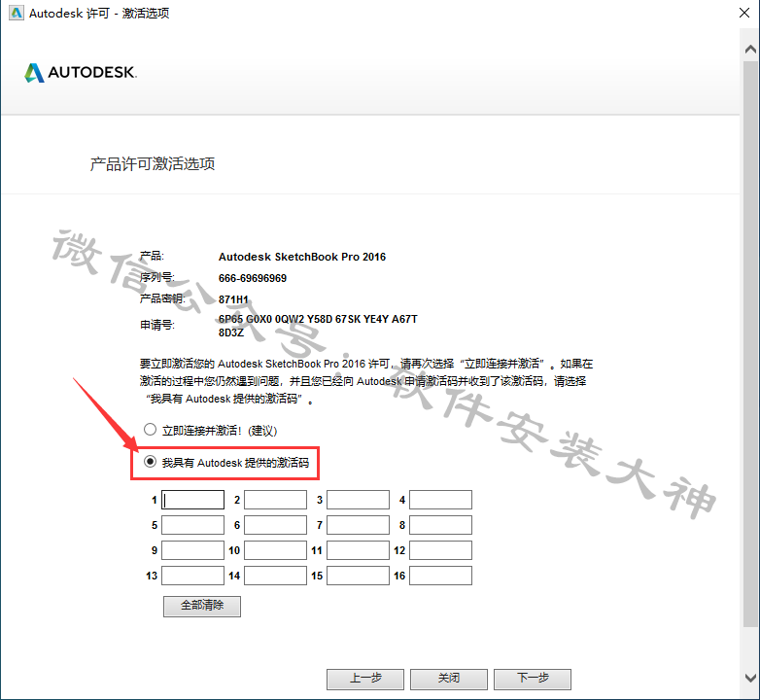Click the 关闭 (Close) button

pyautogui.click(x=449, y=679)
